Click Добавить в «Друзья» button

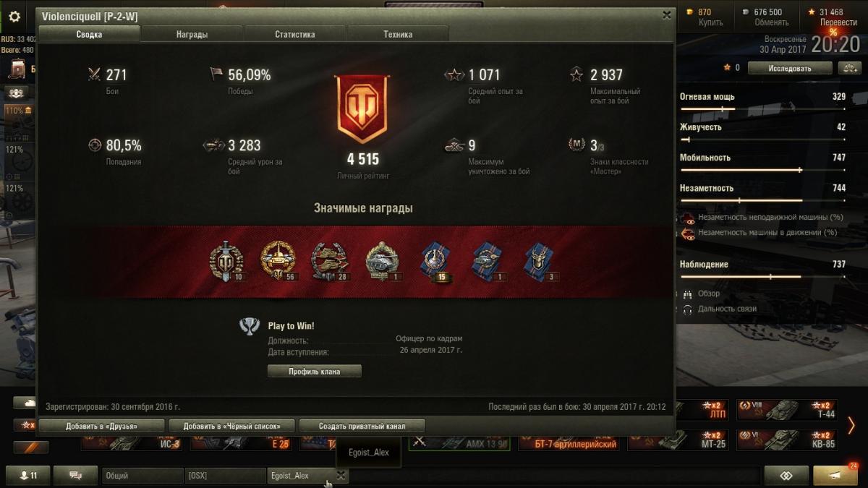coord(101,426)
